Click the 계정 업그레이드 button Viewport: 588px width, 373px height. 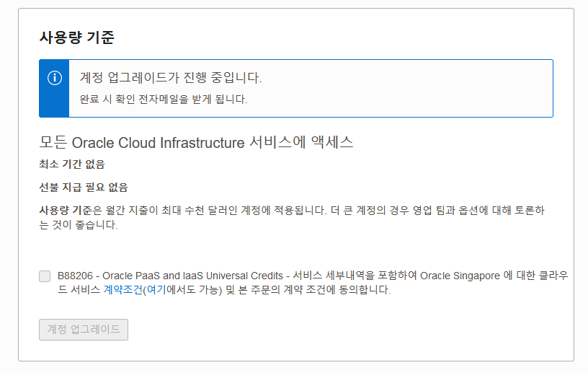(x=84, y=330)
